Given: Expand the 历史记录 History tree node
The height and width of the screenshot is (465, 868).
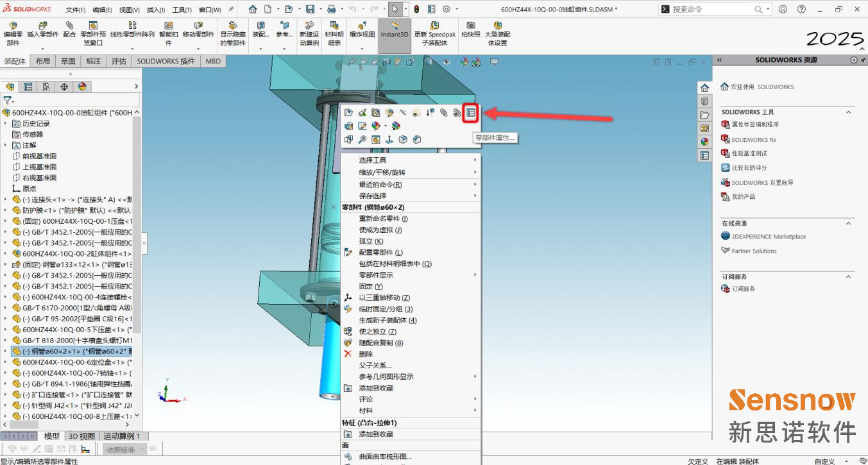Looking at the screenshot, I should pos(6,124).
